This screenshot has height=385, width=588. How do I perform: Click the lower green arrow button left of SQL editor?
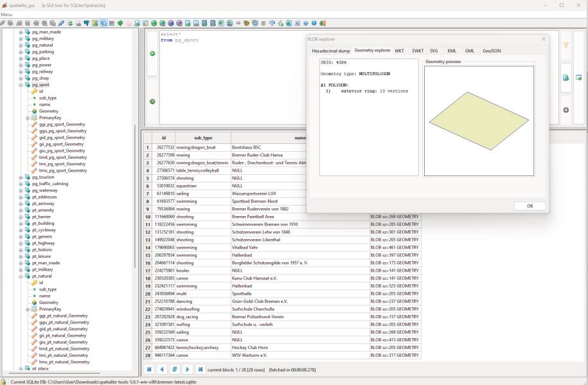[153, 102]
